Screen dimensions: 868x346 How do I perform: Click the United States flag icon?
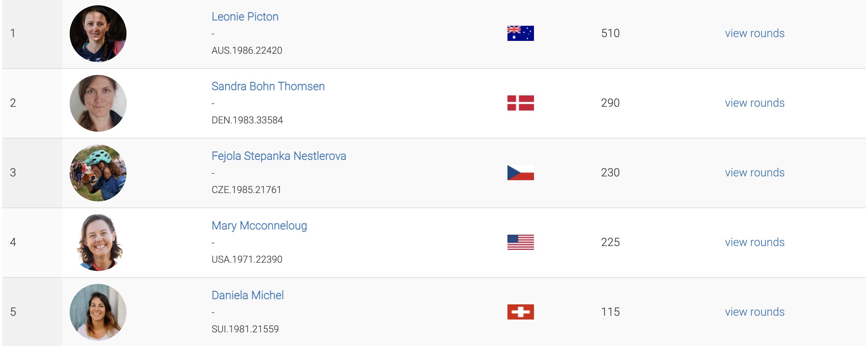click(x=520, y=242)
